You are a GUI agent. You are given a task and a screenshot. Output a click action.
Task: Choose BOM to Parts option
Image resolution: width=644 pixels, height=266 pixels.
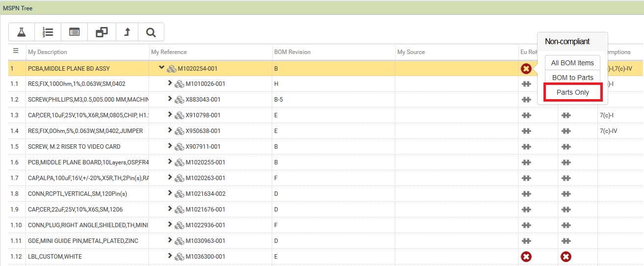(572, 78)
